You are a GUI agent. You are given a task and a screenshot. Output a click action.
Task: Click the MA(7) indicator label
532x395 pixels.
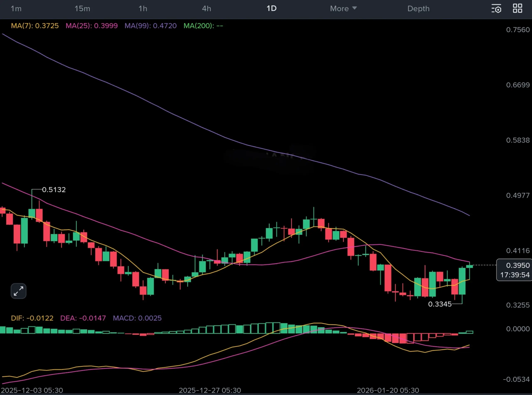tap(35, 26)
